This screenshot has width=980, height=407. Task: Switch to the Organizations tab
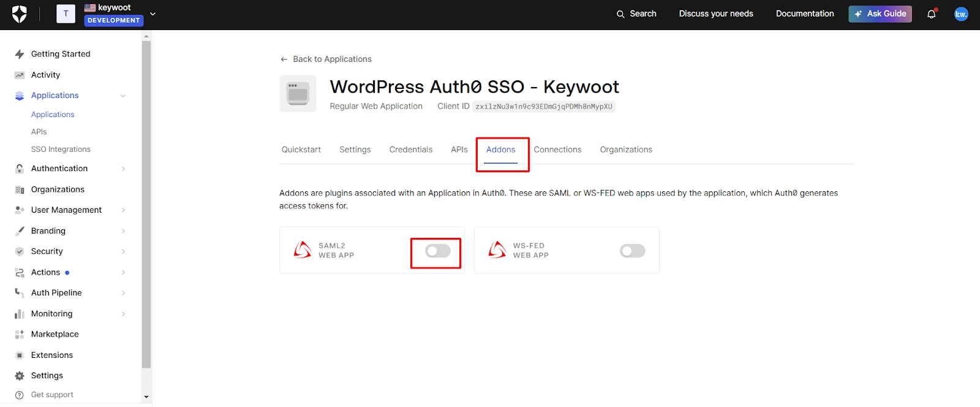coord(626,150)
